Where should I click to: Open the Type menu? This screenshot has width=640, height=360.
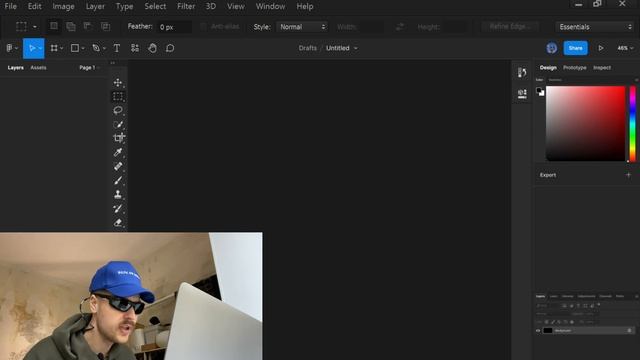point(124,7)
